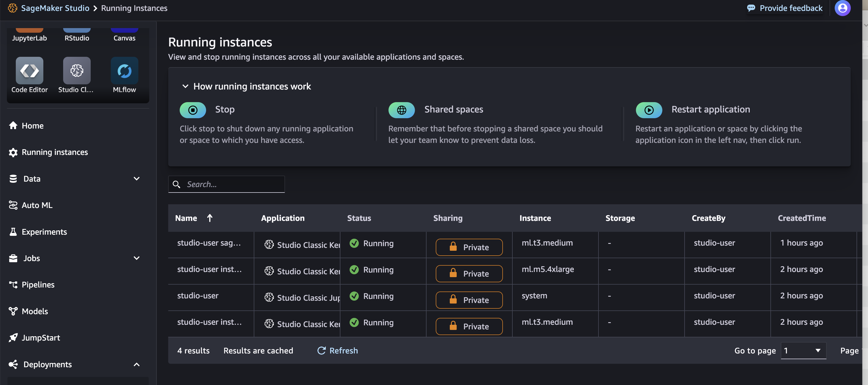The width and height of the screenshot is (868, 385).
Task: Click the user profile avatar icon
Action: [842, 8]
